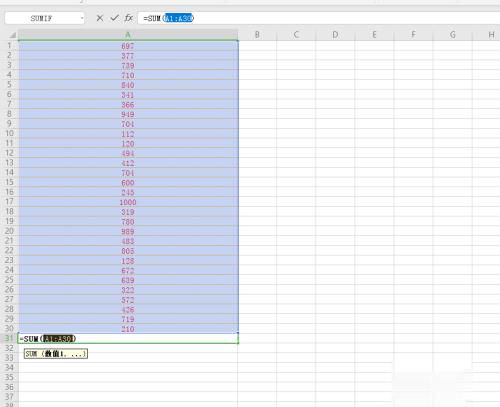The image size is (500, 407).
Task: Click the value 426 in row 28
Action: (128, 310)
